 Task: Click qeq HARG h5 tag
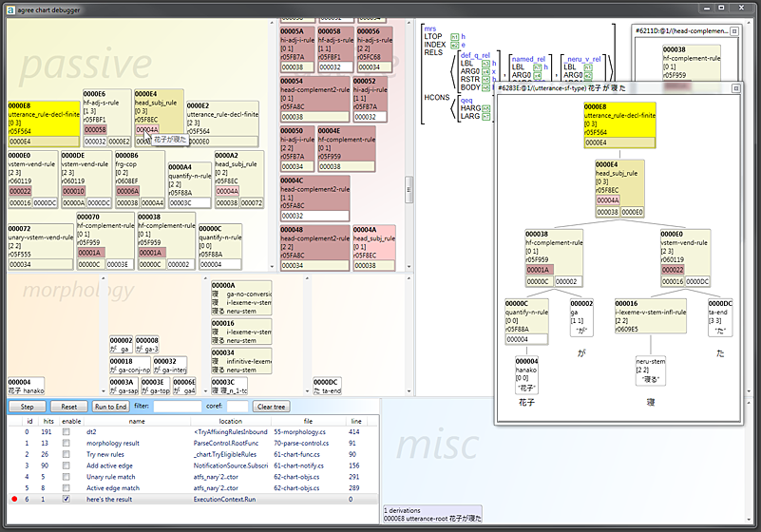click(x=485, y=108)
